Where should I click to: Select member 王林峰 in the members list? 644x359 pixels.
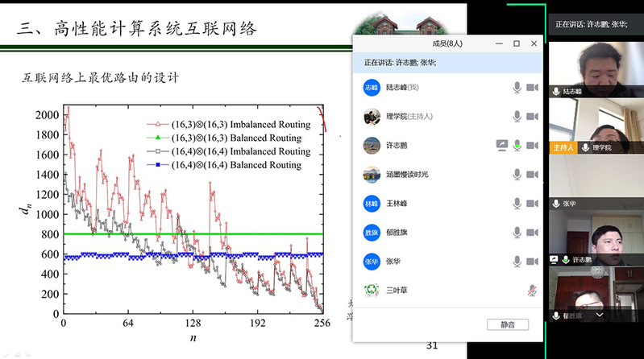tap(400, 204)
